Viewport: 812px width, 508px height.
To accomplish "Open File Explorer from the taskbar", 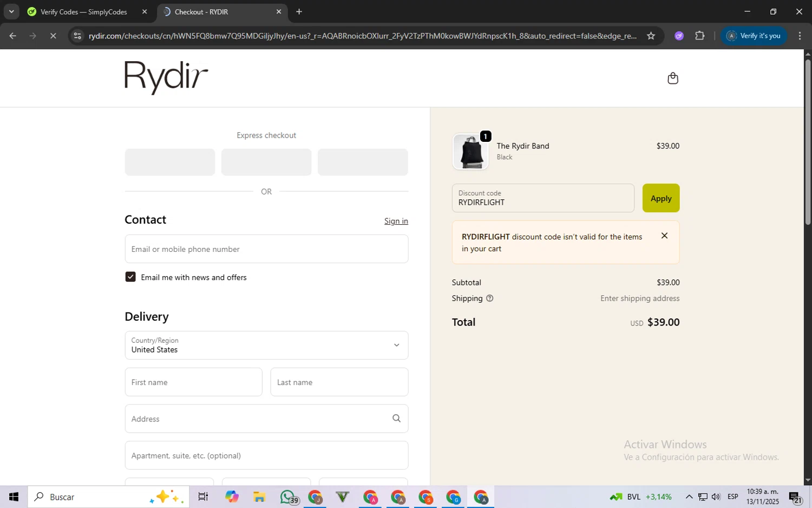I will pyautogui.click(x=259, y=497).
